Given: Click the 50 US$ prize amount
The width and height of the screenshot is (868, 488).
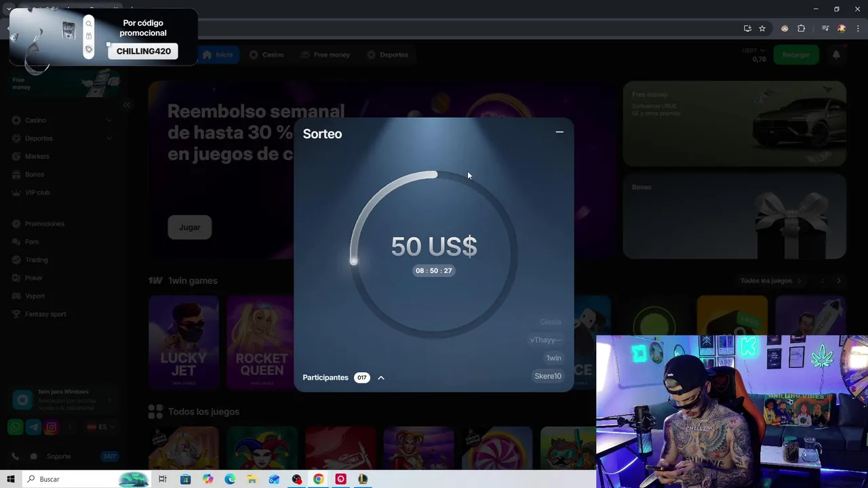Looking at the screenshot, I should (434, 246).
